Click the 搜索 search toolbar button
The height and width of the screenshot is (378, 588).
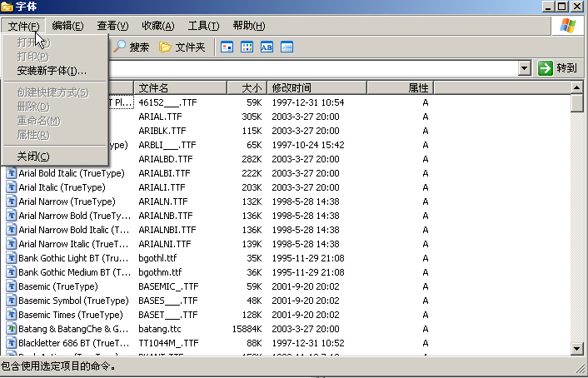click(x=132, y=47)
